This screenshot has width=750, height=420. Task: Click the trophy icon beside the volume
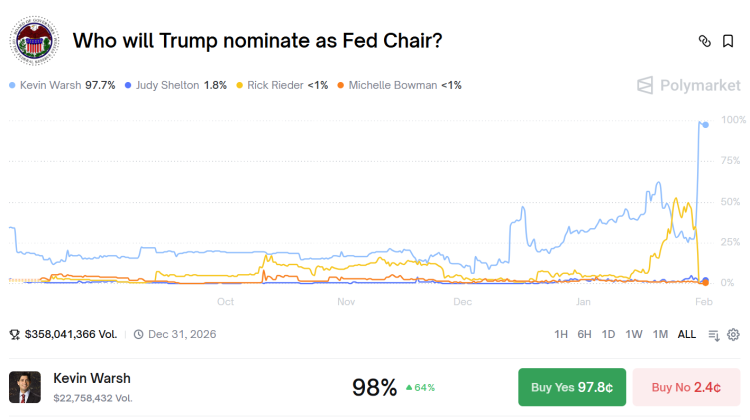(x=15, y=334)
